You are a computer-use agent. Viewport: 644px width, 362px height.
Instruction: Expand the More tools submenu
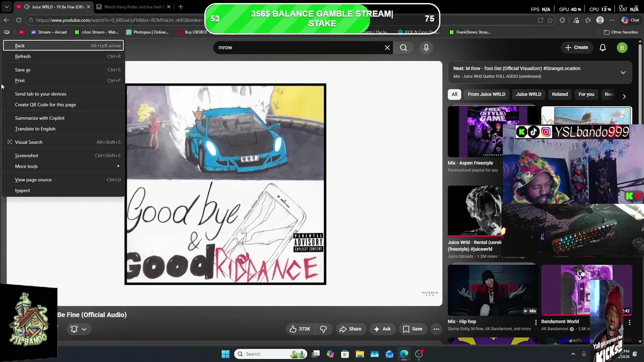63,166
